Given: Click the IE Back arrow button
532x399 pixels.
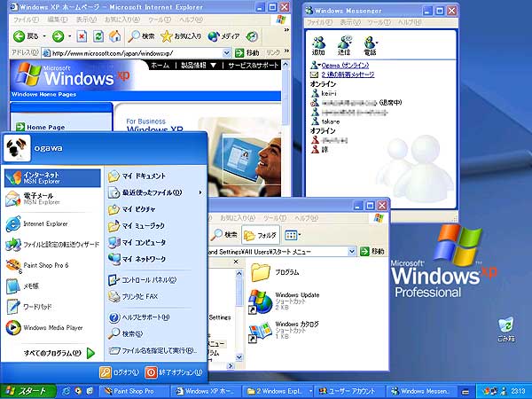Looking at the screenshot, I should pos(19,36).
